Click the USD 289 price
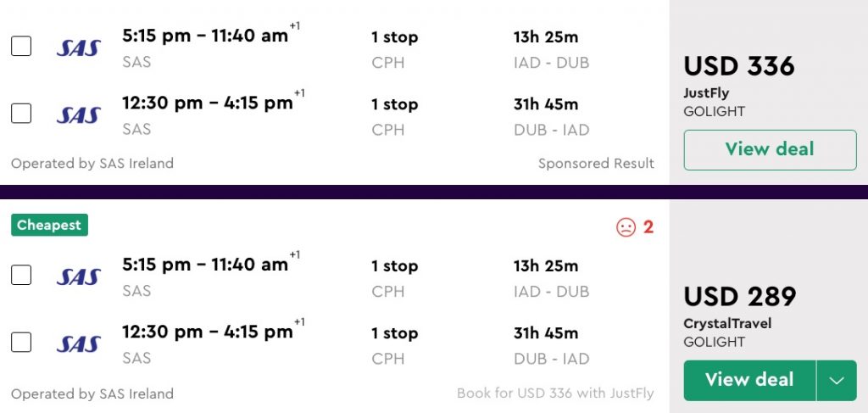The height and width of the screenshot is (413, 868). coord(740,297)
